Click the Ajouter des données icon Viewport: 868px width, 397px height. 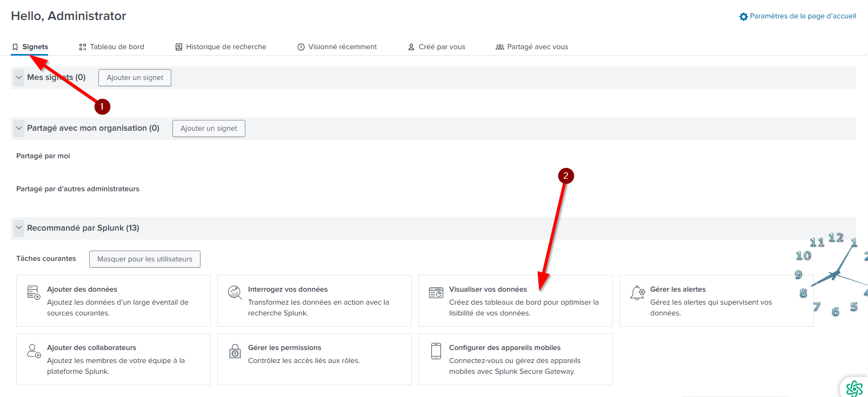pyautogui.click(x=34, y=292)
